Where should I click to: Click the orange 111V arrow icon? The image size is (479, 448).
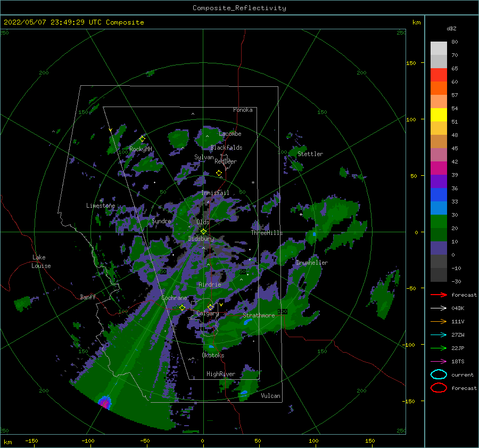[439, 321]
